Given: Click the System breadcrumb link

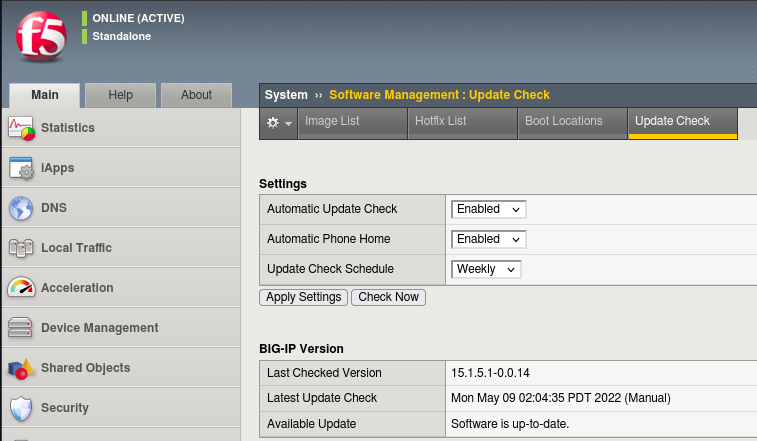Looking at the screenshot, I should coord(286,95).
